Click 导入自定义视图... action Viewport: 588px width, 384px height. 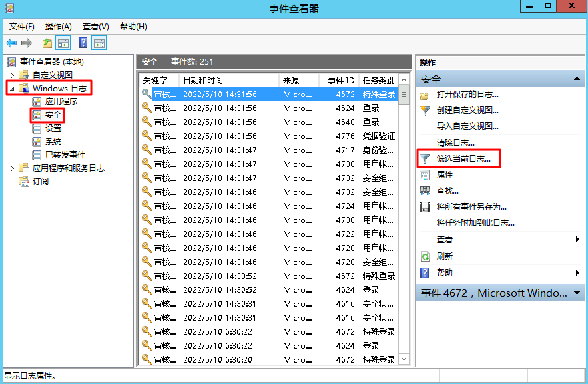click(467, 126)
